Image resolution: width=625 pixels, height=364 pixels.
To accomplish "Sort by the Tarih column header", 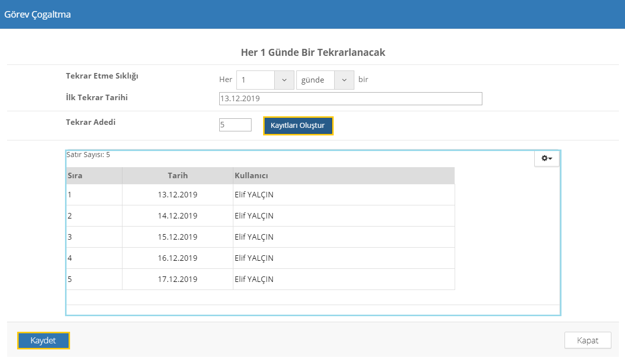I will pyautogui.click(x=177, y=176).
